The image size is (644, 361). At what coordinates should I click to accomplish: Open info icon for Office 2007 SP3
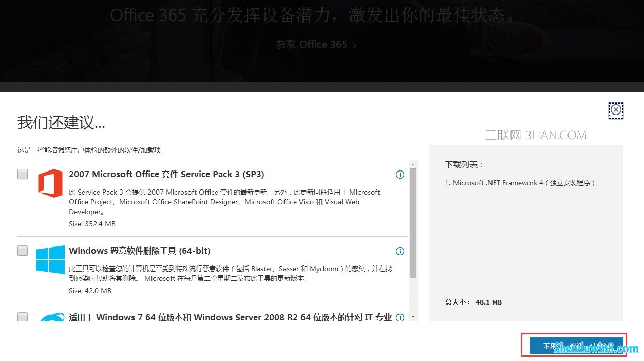click(400, 175)
